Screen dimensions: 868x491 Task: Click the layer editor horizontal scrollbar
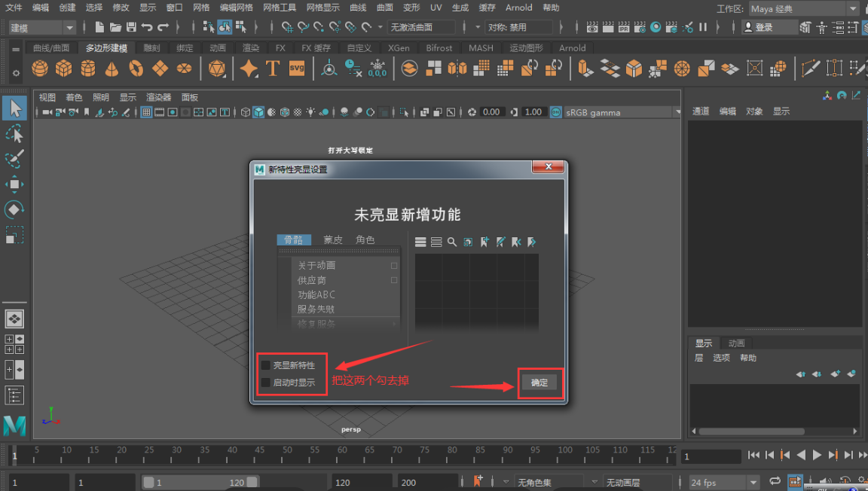pos(751,432)
